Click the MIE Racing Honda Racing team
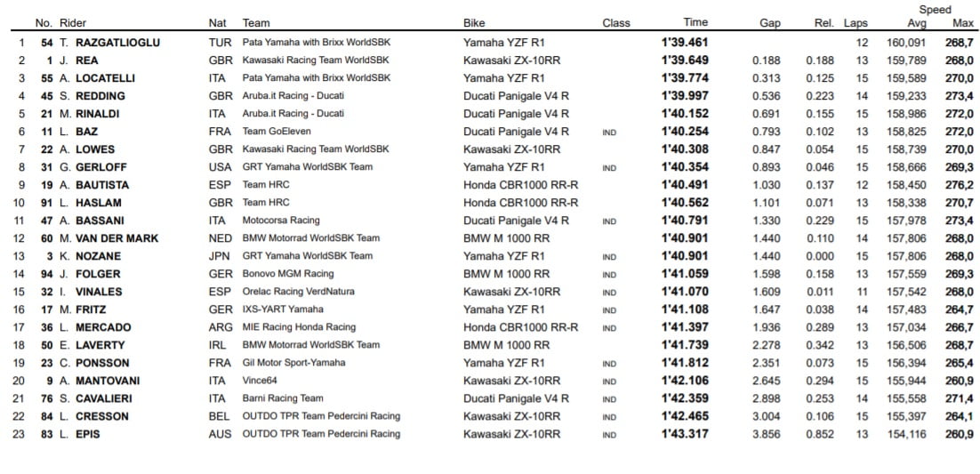 [x=299, y=327]
